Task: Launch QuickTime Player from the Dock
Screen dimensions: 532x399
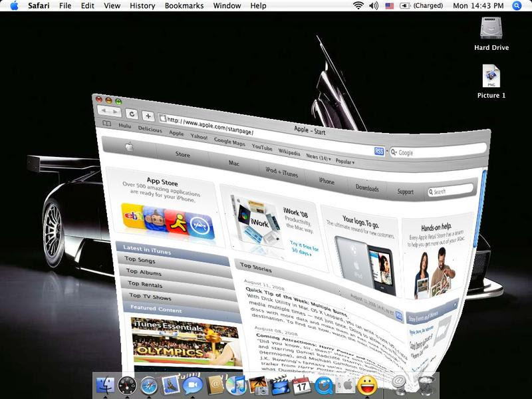Action: pos(324,386)
